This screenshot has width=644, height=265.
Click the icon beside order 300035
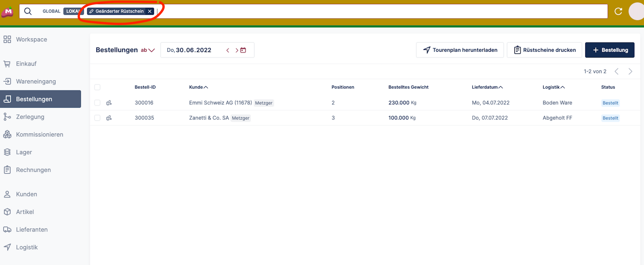click(109, 118)
